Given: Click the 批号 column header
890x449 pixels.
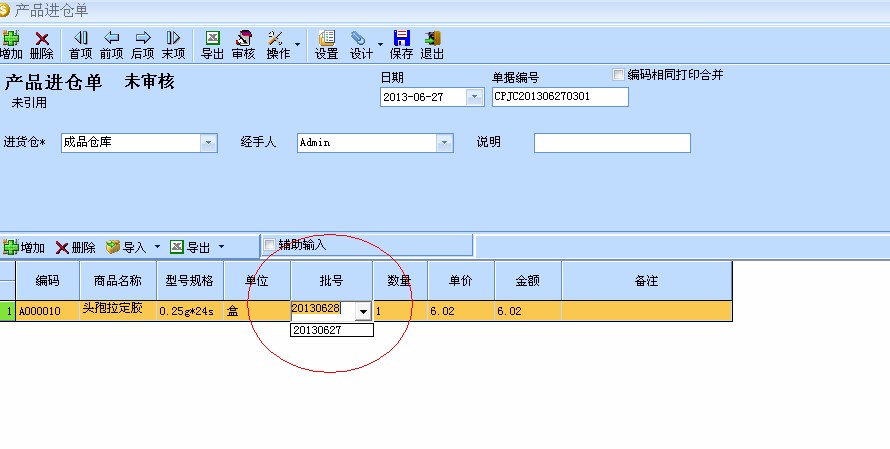Looking at the screenshot, I should [331, 280].
